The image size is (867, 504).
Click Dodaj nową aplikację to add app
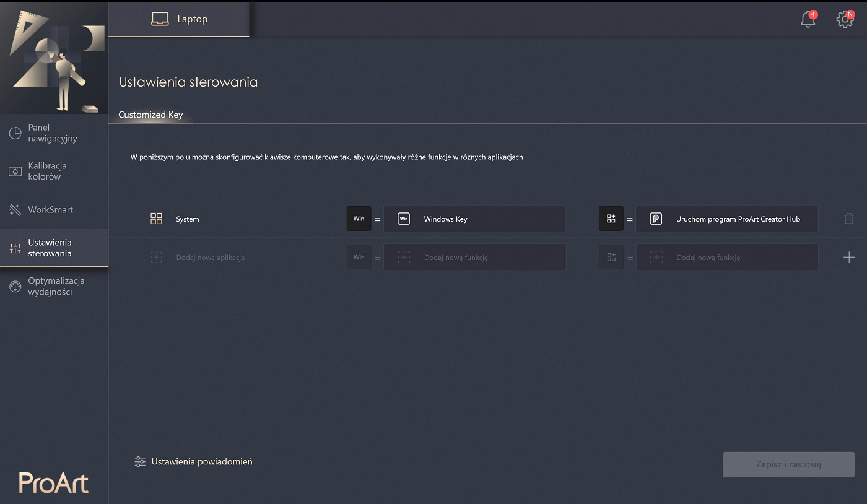coord(210,258)
